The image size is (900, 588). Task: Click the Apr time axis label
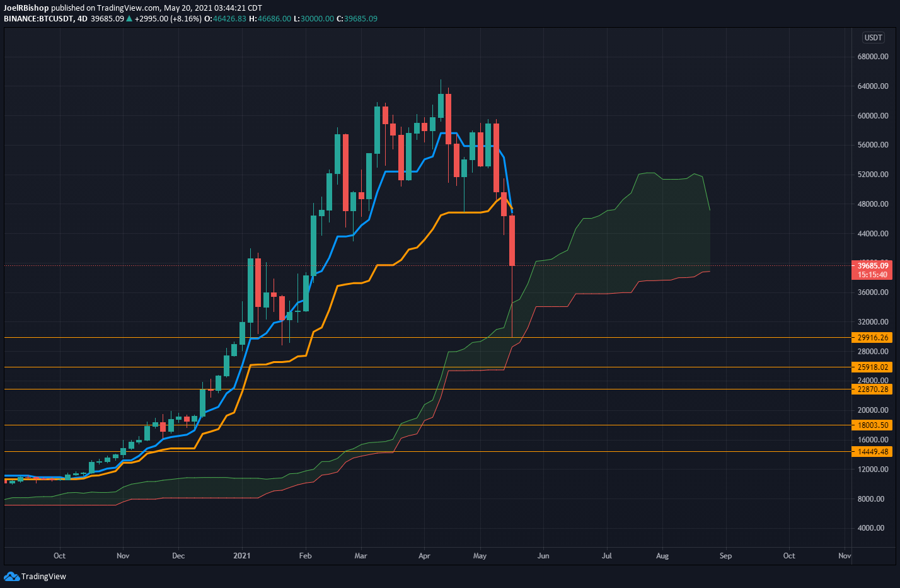click(x=424, y=556)
